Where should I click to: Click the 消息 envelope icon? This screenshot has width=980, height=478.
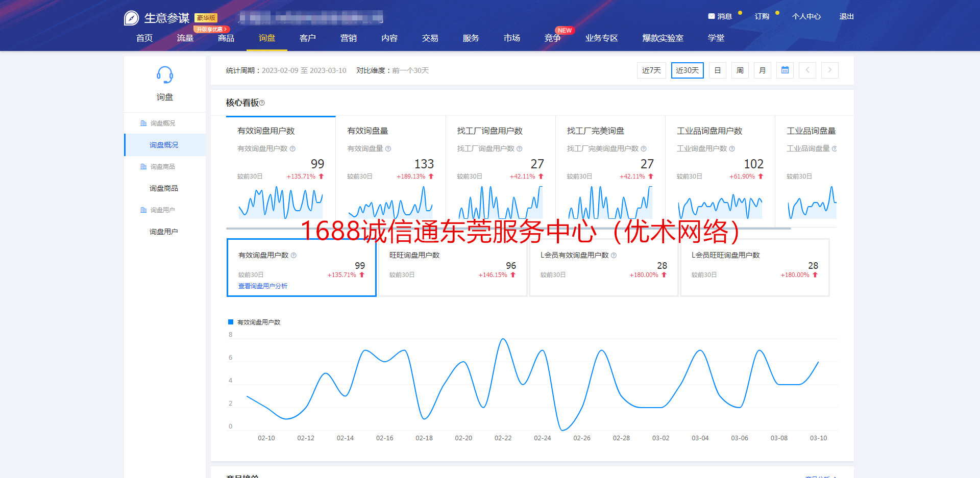(711, 16)
